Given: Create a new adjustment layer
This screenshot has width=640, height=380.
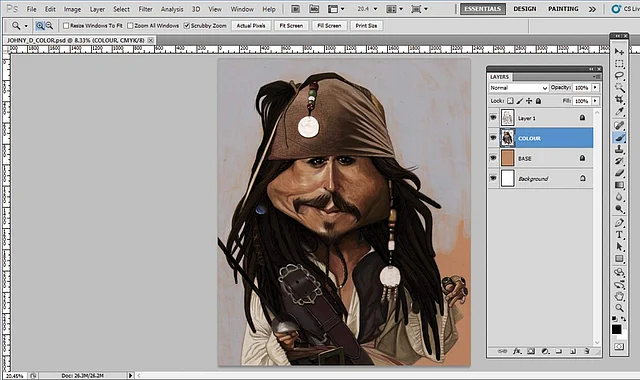Looking at the screenshot, I should click(545, 351).
